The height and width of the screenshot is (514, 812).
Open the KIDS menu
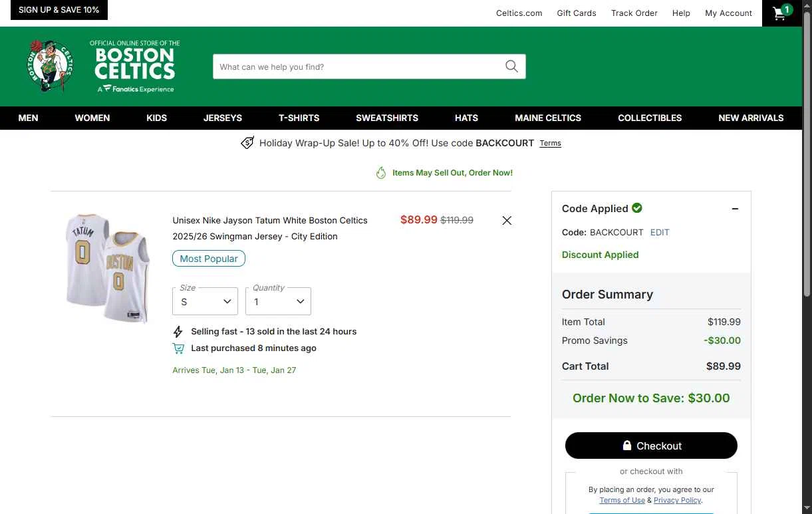click(x=157, y=118)
